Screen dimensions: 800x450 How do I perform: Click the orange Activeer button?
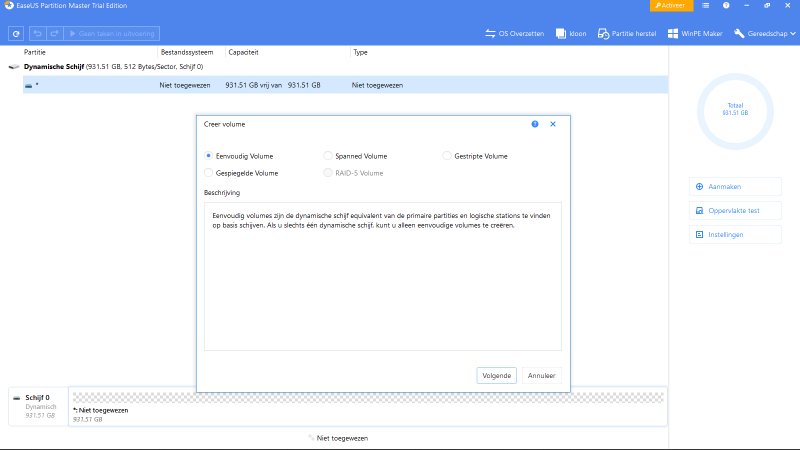pos(671,6)
